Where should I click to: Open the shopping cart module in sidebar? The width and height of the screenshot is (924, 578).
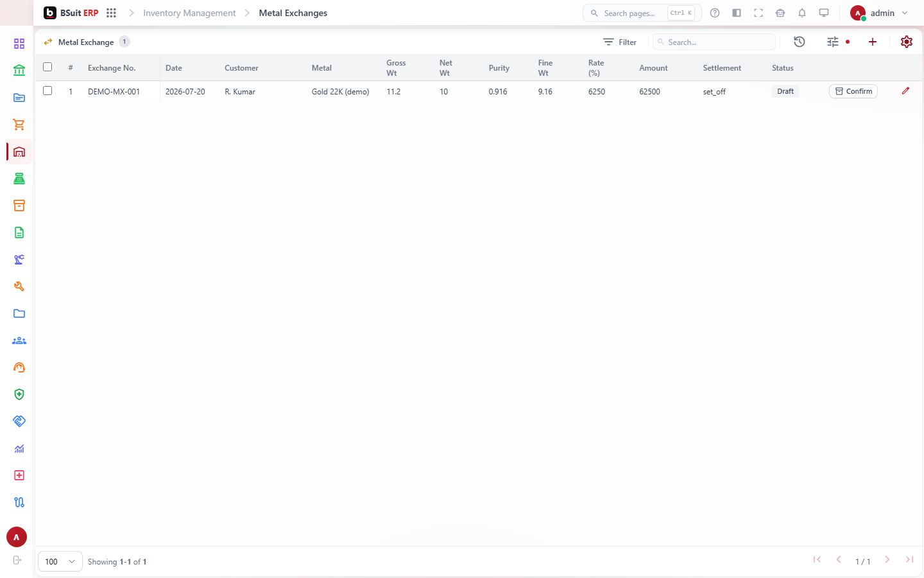tap(19, 125)
